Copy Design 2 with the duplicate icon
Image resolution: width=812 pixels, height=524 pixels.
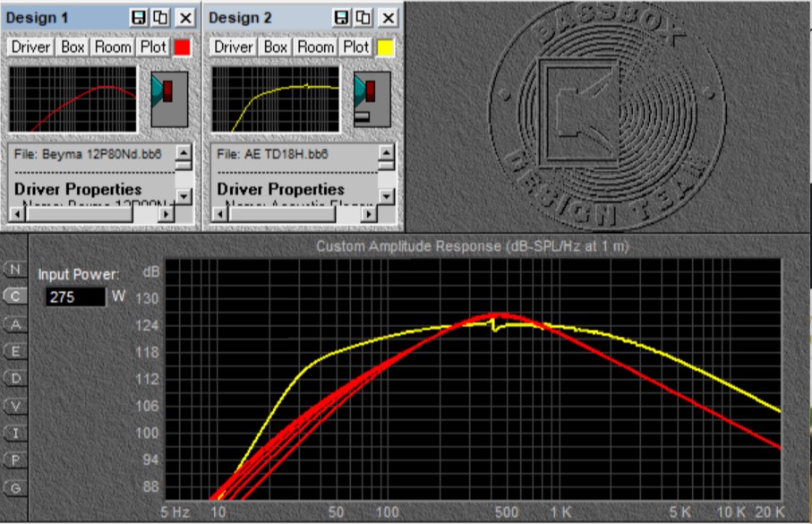[x=363, y=18]
